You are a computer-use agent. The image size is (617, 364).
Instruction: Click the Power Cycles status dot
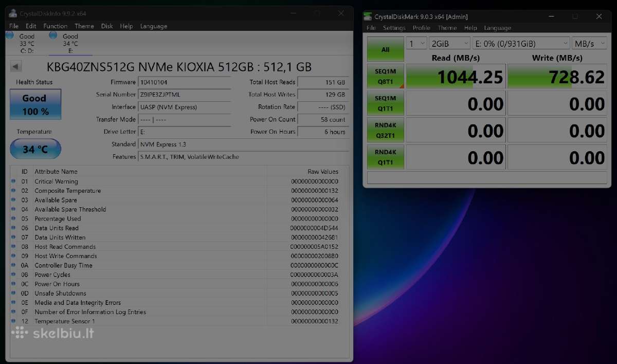tap(13, 275)
